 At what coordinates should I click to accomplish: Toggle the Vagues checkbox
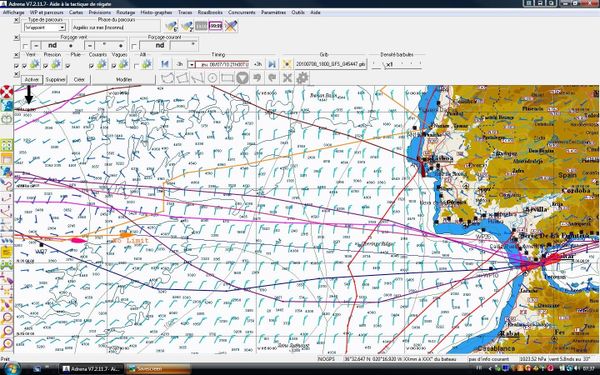click(x=114, y=66)
